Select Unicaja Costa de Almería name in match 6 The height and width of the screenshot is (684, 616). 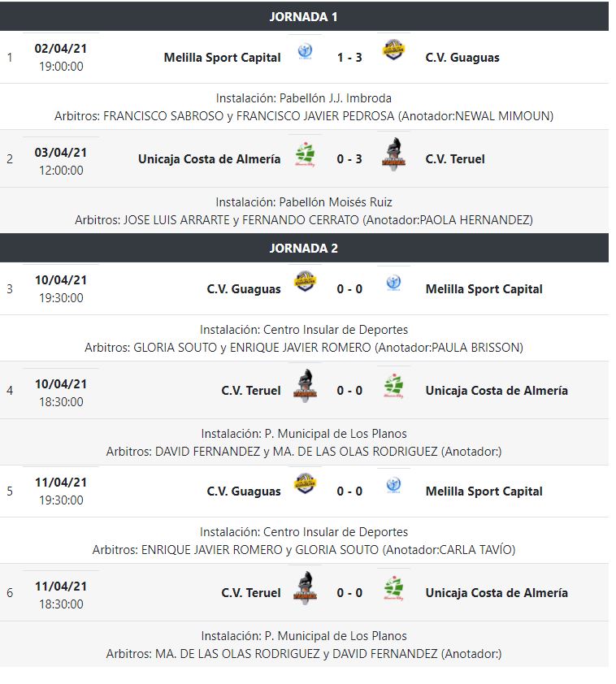tap(497, 593)
